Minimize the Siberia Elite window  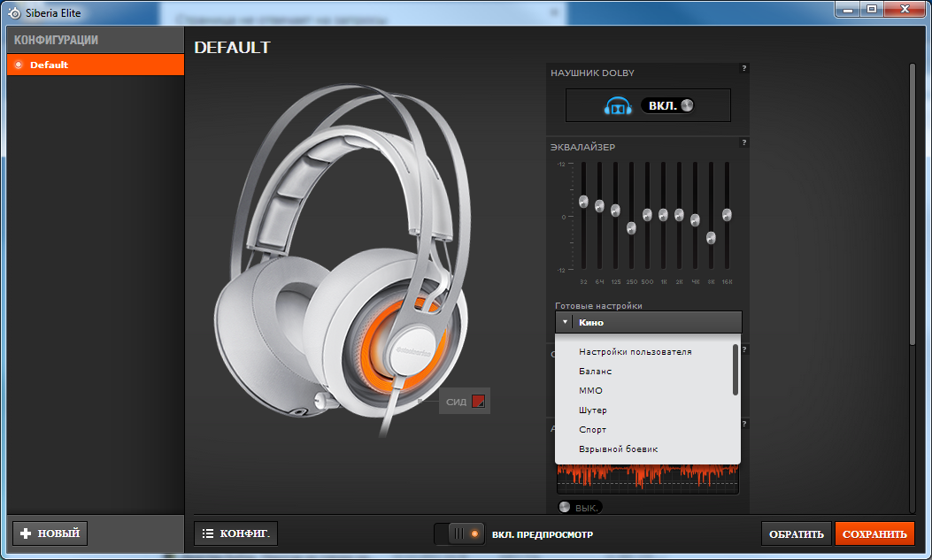pos(848,10)
